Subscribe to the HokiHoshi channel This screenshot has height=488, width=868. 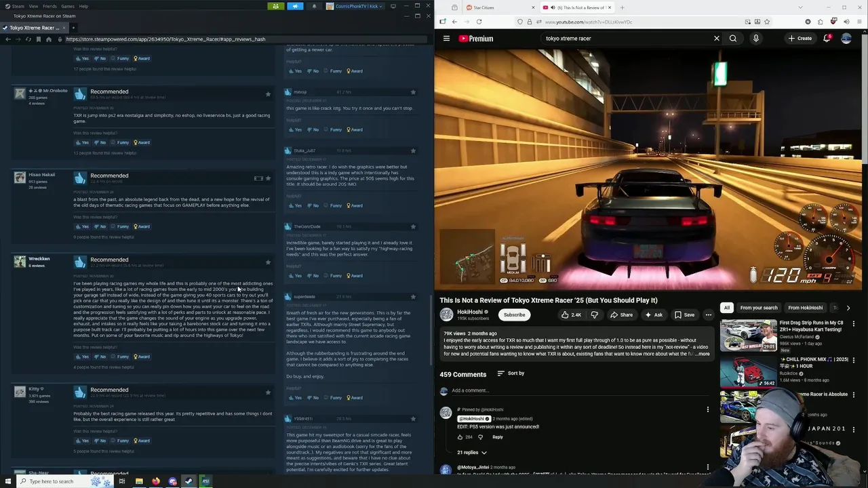coord(515,314)
